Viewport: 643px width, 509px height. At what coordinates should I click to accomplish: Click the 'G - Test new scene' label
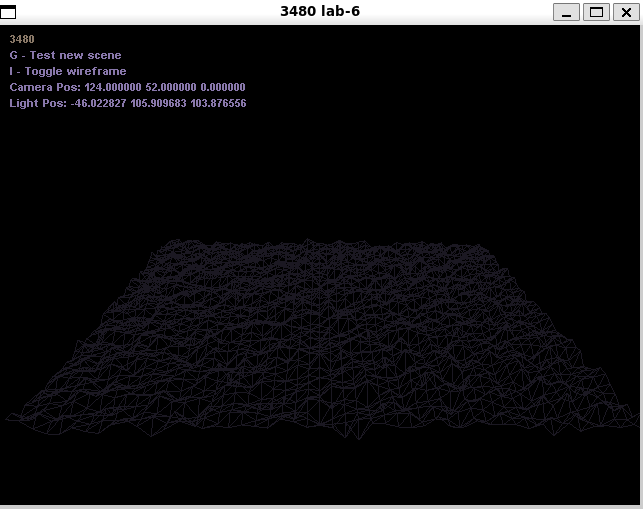(65, 55)
